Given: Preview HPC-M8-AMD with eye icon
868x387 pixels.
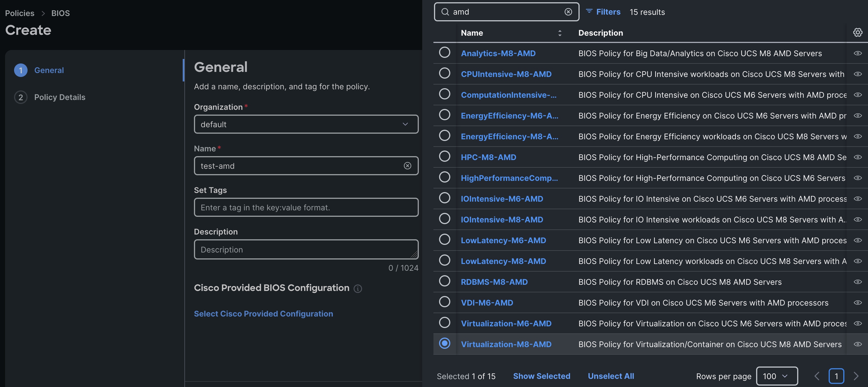Looking at the screenshot, I should tap(857, 157).
